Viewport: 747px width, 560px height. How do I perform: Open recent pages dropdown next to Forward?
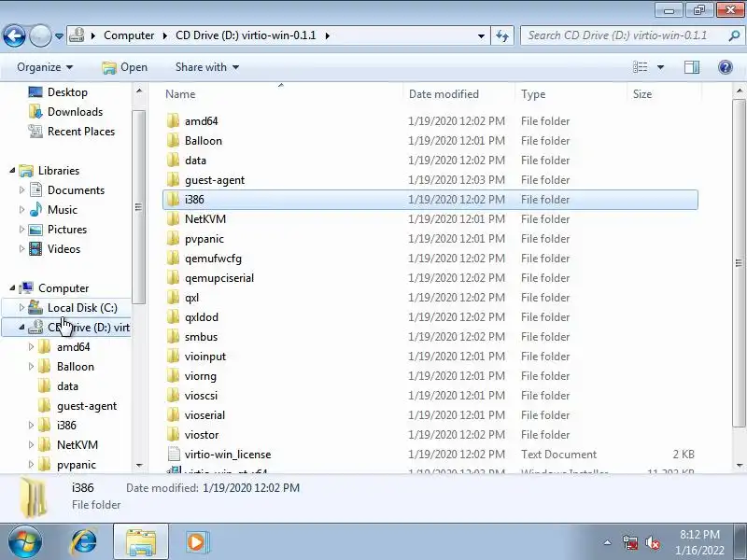click(x=59, y=36)
